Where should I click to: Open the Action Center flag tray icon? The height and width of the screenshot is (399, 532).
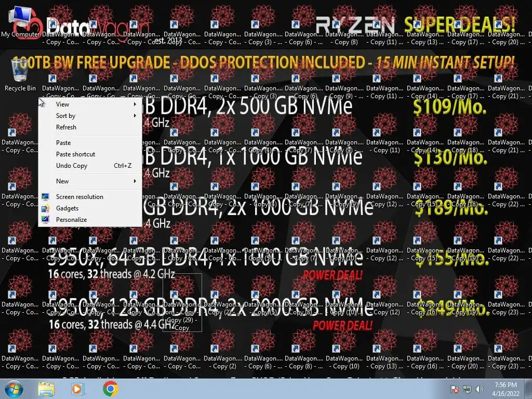click(454, 389)
